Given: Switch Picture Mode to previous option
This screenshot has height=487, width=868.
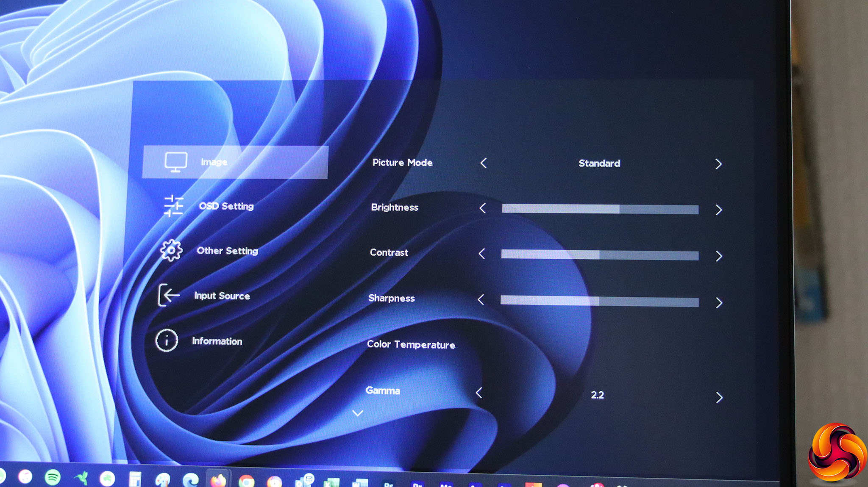Looking at the screenshot, I should click(484, 163).
